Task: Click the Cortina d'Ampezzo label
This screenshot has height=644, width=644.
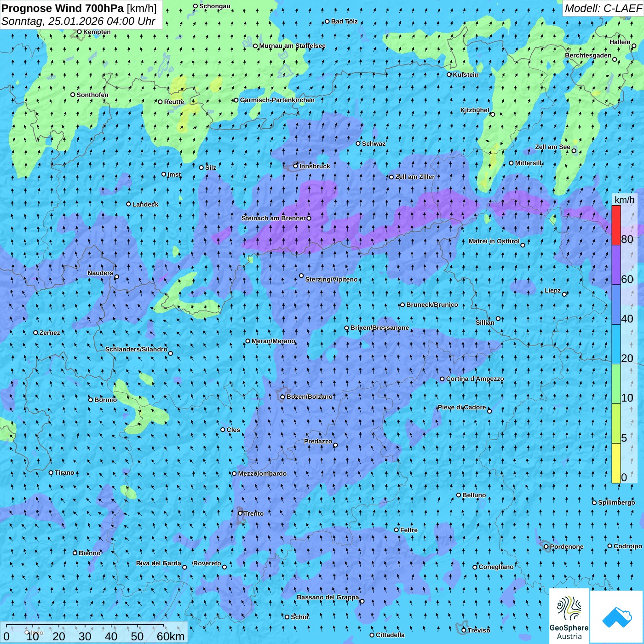Action: click(x=475, y=379)
